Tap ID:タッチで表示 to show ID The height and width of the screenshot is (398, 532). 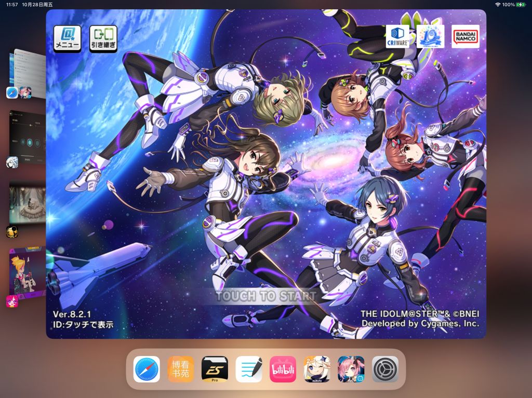(x=83, y=324)
